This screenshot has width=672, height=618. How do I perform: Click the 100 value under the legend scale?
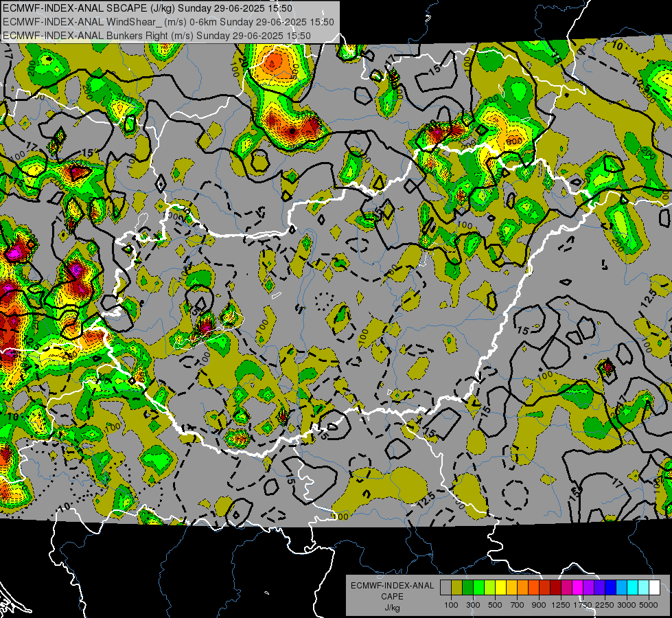(451, 605)
